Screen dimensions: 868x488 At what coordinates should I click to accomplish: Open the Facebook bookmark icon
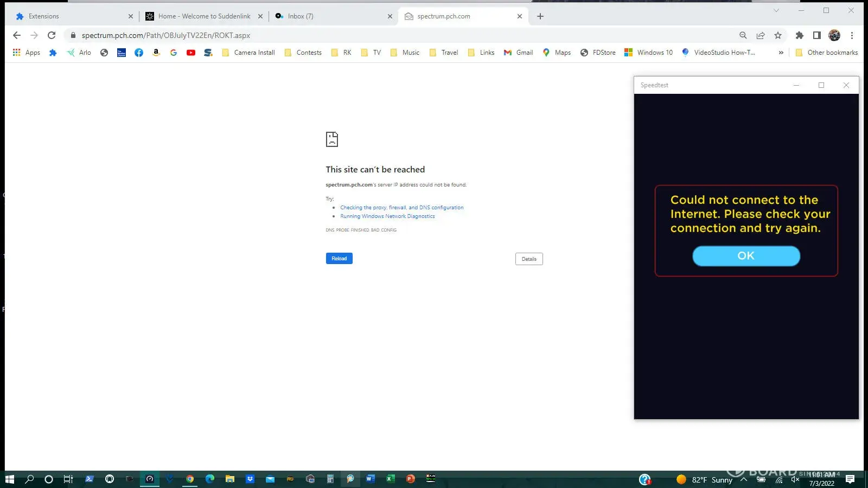pos(139,53)
